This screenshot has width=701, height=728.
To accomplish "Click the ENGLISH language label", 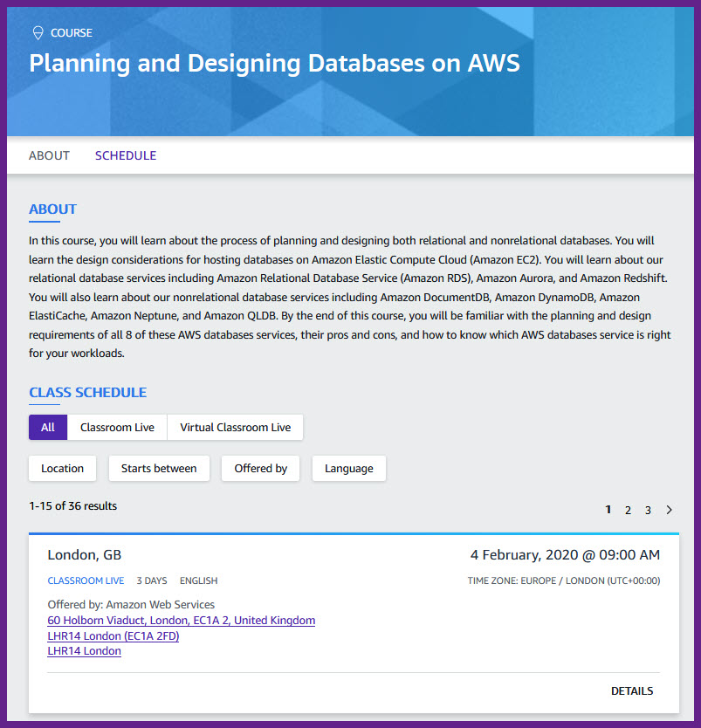I will click(x=199, y=580).
